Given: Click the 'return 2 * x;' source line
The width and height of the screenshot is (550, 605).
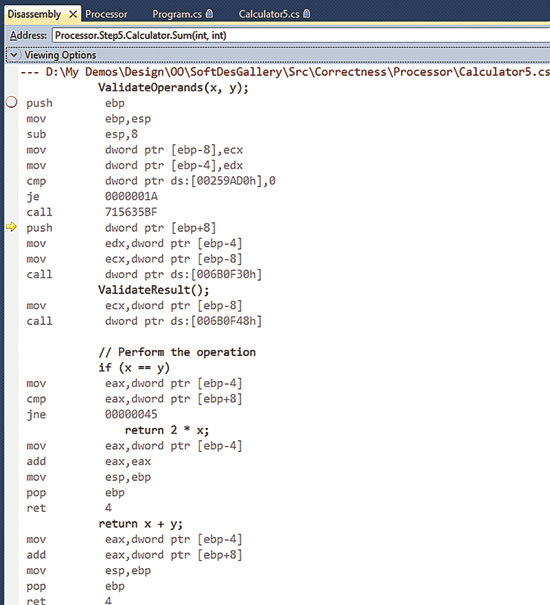Looking at the screenshot, I should click(x=167, y=430).
